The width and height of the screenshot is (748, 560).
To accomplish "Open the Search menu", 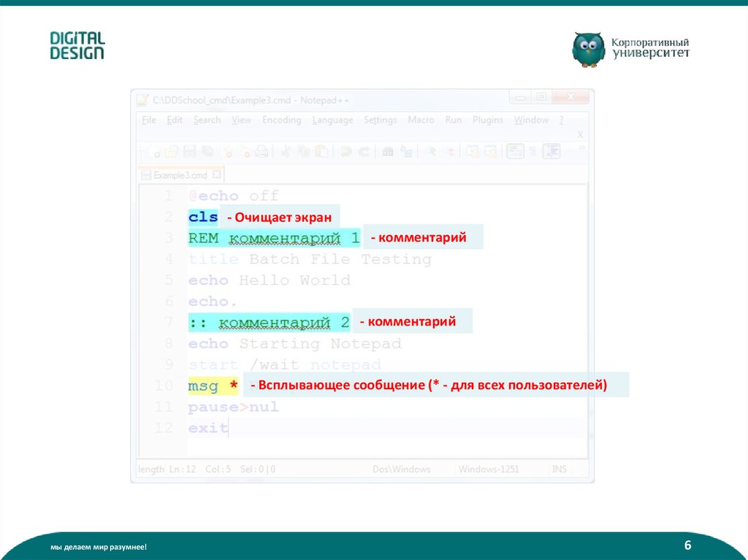I will (x=207, y=120).
